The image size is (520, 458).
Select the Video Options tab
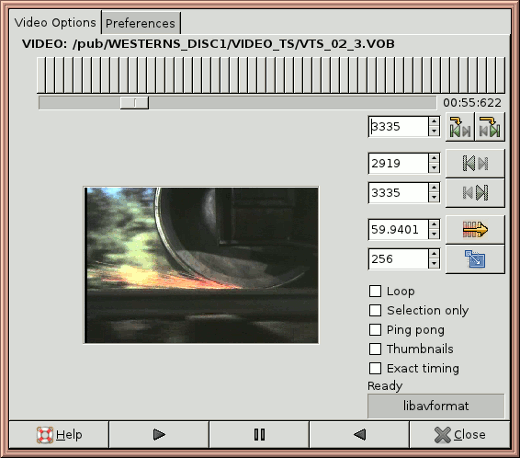(55, 23)
